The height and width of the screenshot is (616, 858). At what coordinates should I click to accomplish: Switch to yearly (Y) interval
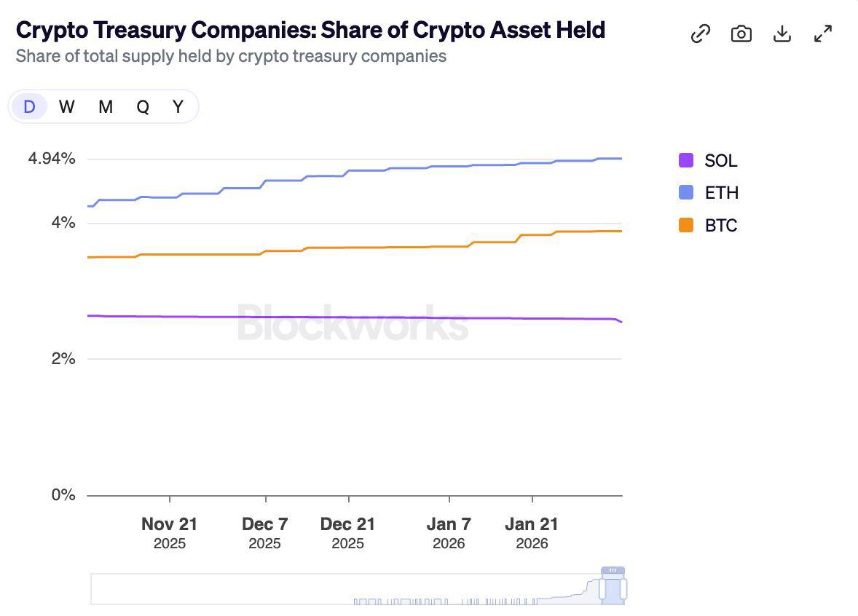[x=178, y=107]
